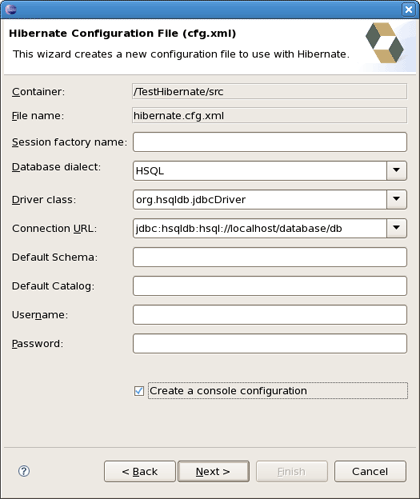Click the Create a console configuration label

(x=228, y=391)
